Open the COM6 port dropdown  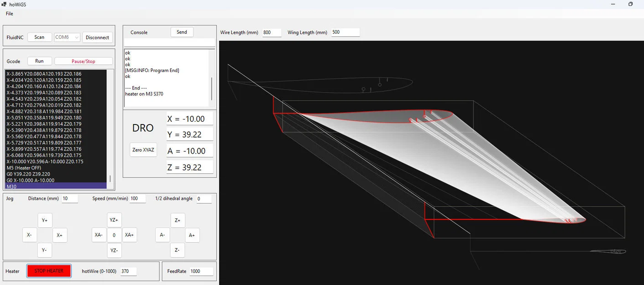[x=66, y=37]
